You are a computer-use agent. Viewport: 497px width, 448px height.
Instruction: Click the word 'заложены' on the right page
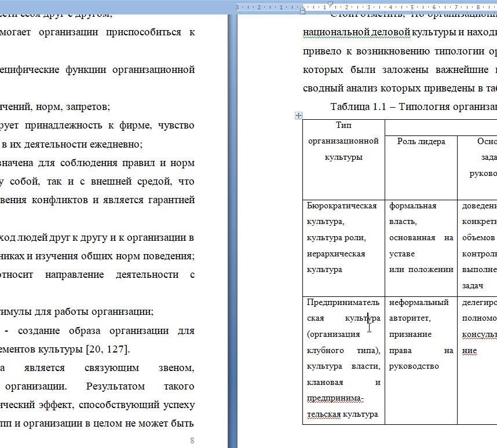(x=405, y=69)
